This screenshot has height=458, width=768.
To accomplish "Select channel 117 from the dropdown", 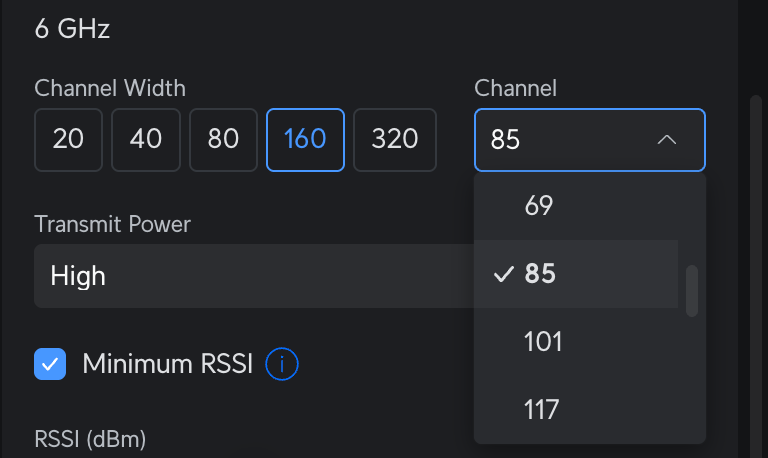I will [x=541, y=409].
